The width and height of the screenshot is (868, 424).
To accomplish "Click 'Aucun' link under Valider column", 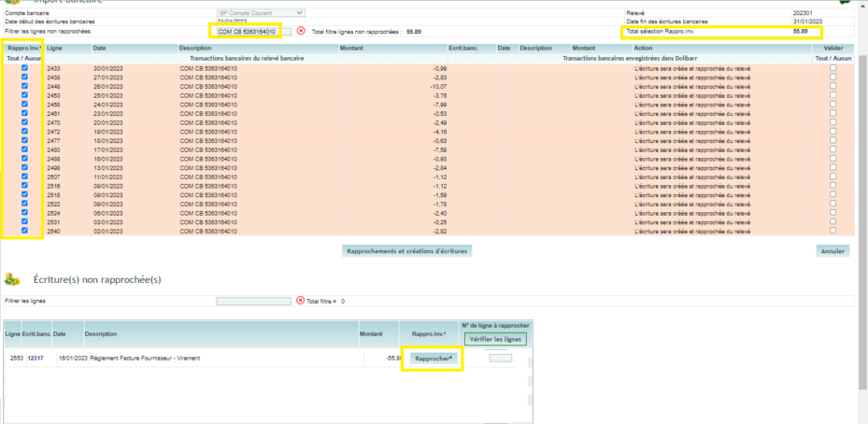I will (842, 58).
